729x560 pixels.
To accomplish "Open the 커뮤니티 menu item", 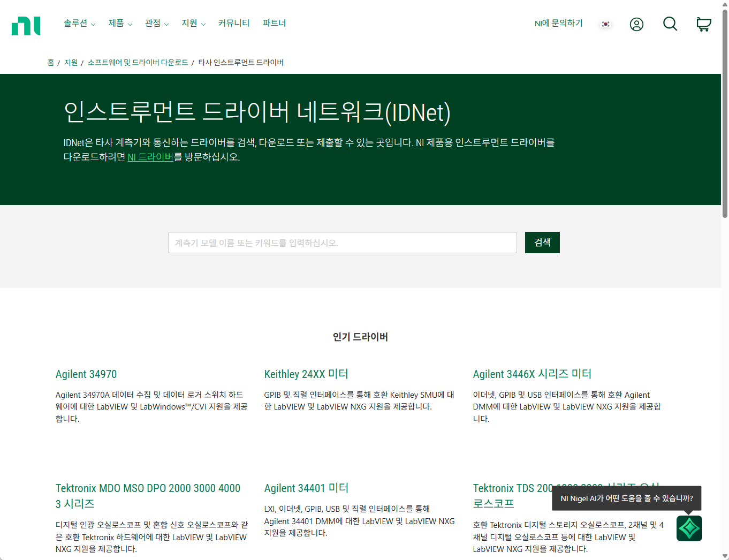I will 234,23.
